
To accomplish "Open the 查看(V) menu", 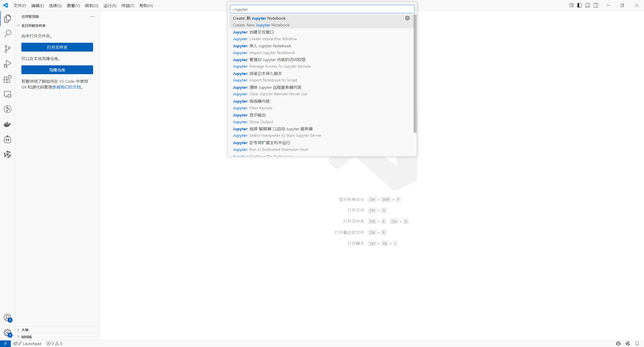I will 73,6.
